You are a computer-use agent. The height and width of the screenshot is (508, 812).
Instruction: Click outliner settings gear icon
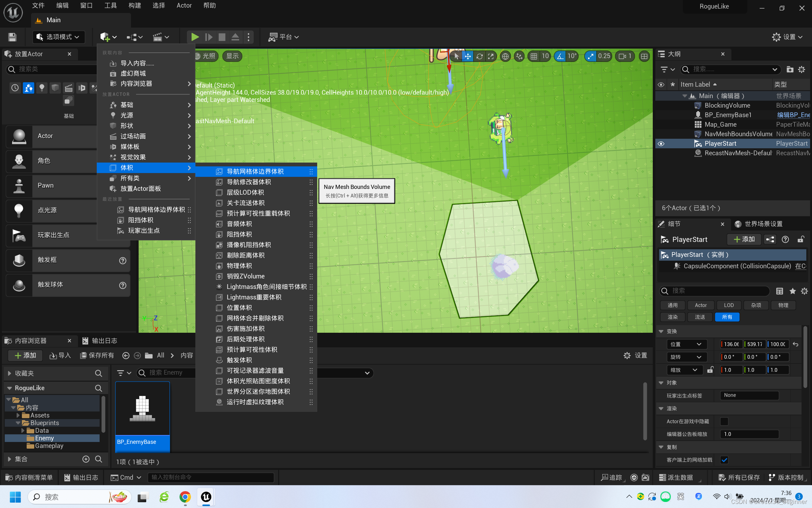coord(801,70)
